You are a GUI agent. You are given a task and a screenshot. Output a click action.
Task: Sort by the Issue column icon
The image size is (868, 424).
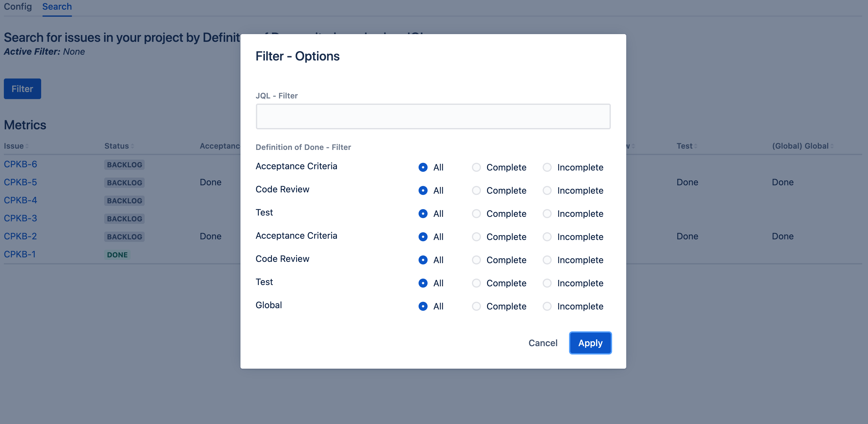pos(27,146)
